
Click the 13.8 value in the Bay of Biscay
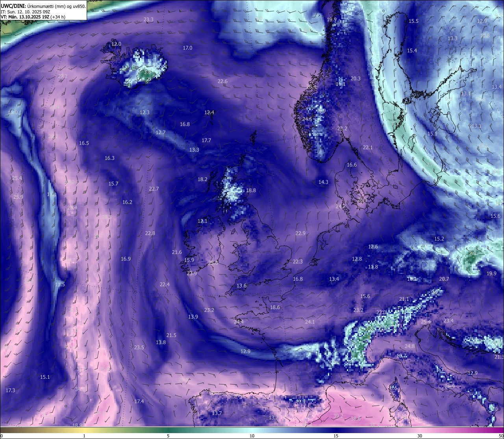[161, 343]
